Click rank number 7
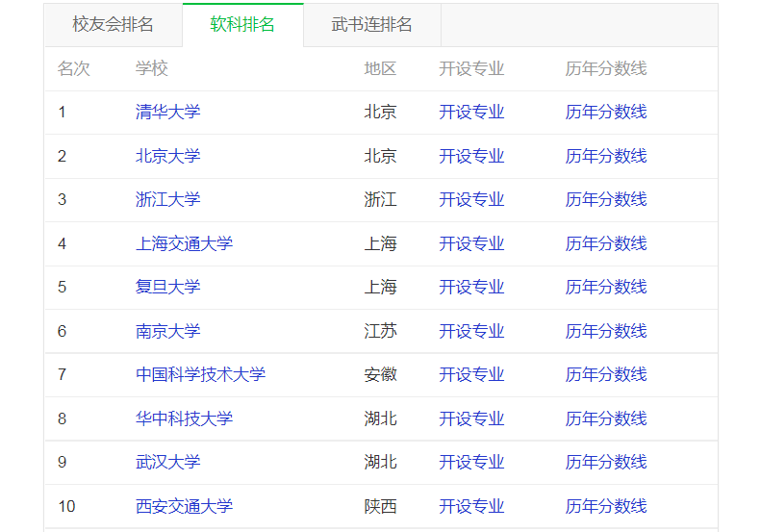This screenshot has width=760, height=532. [62, 375]
